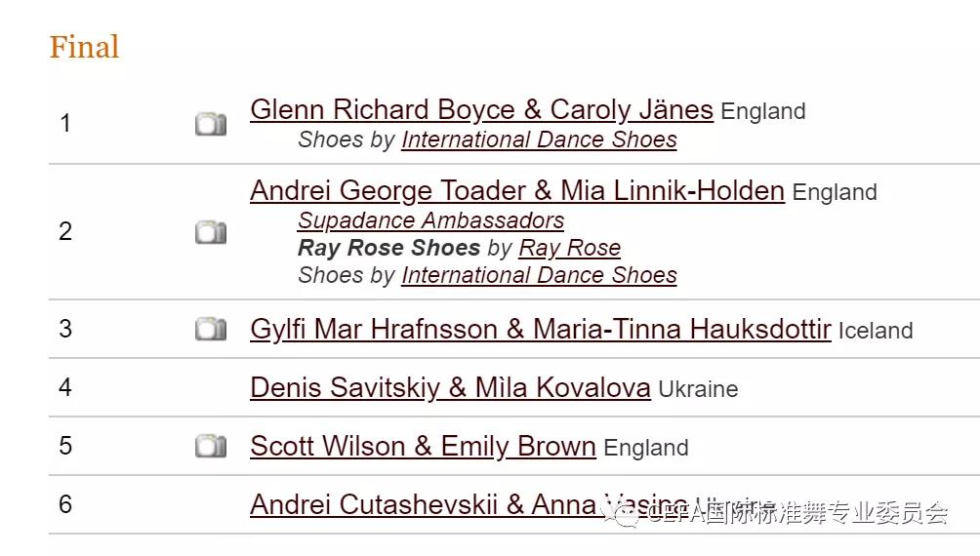Follow the Ray Rose sponsor link
This screenshot has height=556, width=980.
tap(569, 248)
